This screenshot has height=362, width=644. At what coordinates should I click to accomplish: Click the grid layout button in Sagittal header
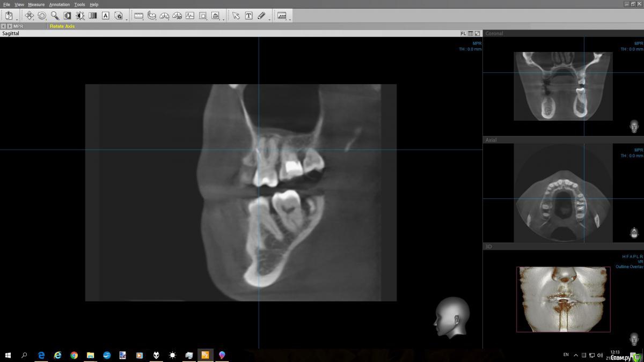pos(470,33)
